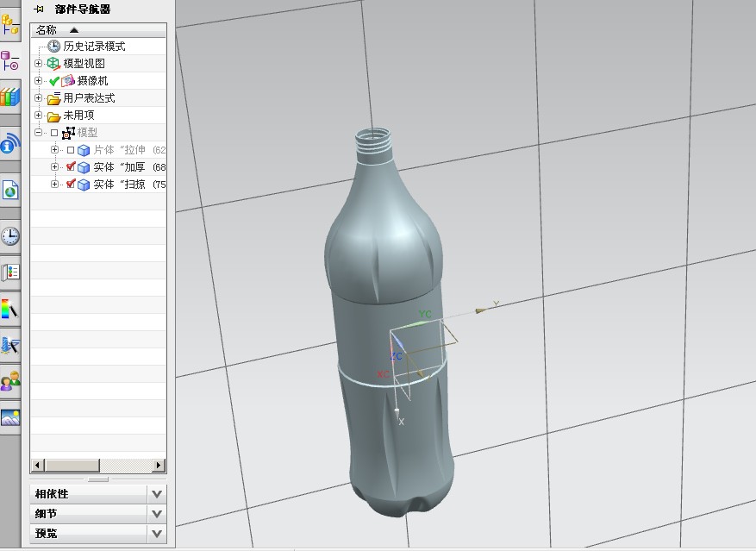Image resolution: width=756 pixels, height=551 pixels.
Task: Click the 用户表达式 folder icon
Action: tap(53, 98)
